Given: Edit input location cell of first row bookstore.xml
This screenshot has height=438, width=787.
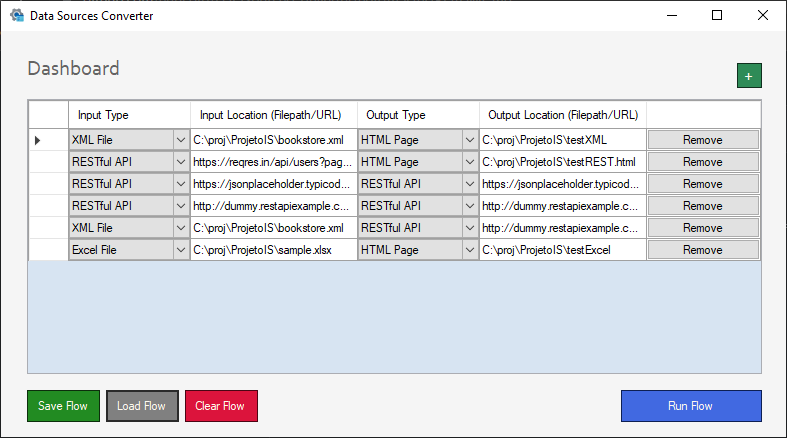Looking at the screenshot, I should click(274, 140).
